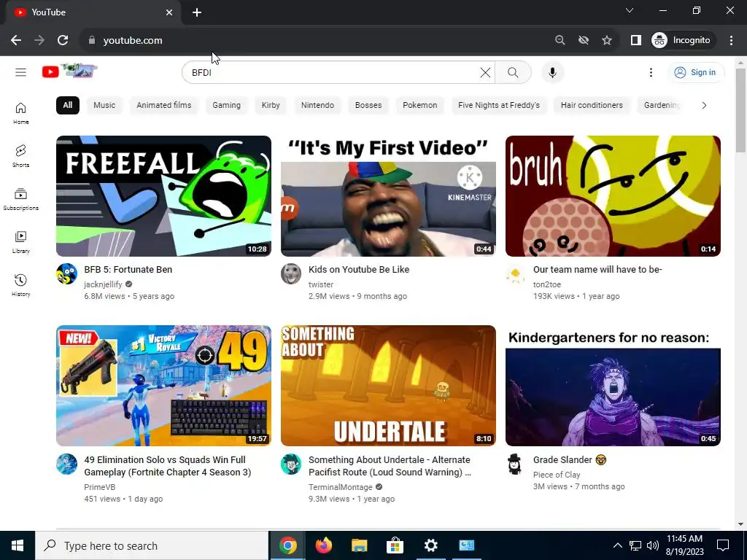747x560 pixels.
Task: Click the magnifier search button
Action: coord(513,72)
